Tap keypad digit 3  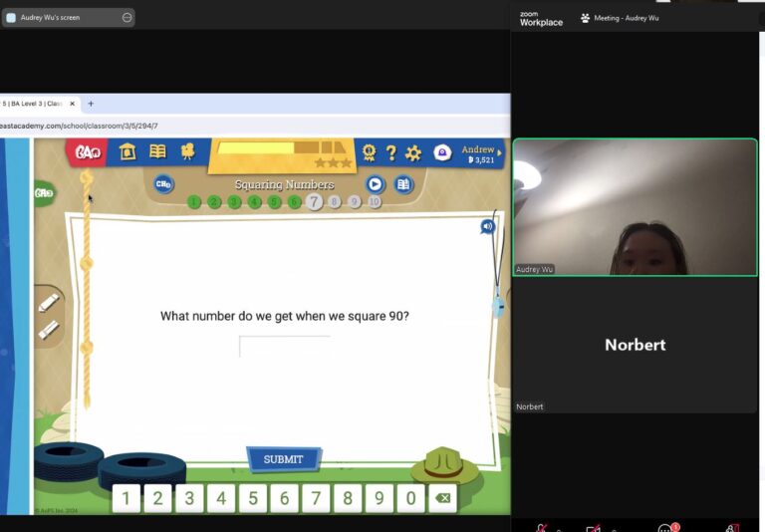pyautogui.click(x=189, y=498)
